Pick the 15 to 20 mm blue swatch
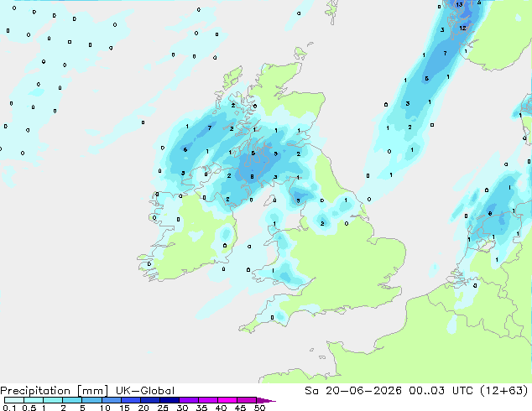Screen dimensions: 532x411 click(x=130, y=400)
